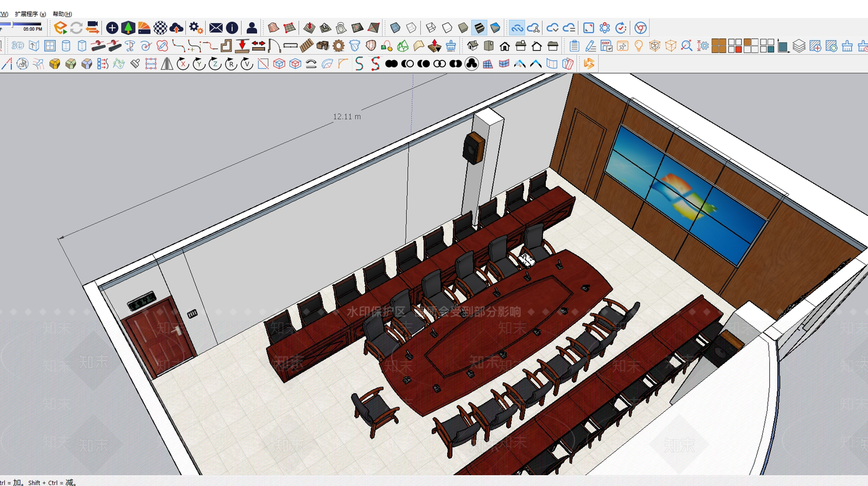This screenshot has height=486, width=868.
Task: Click the blue video wall screen
Action: click(686, 195)
